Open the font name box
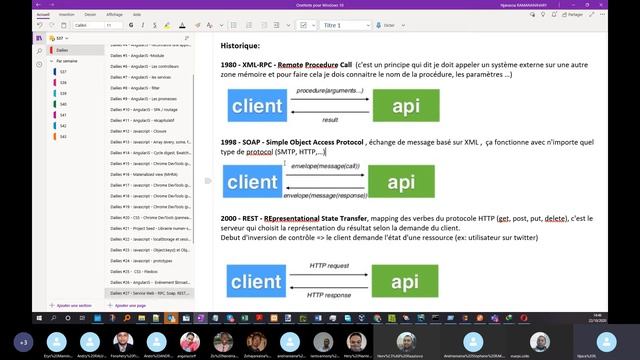This screenshot has width=640, height=360. click(88, 25)
